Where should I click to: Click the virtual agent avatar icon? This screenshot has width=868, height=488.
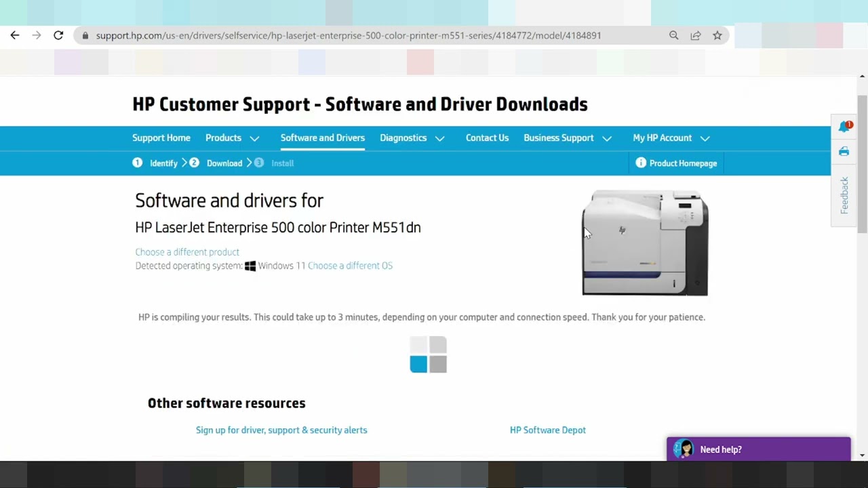(x=684, y=449)
